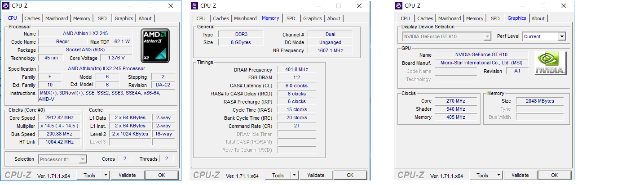
Task: Click Tools button in Memory window
Action: point(278,175)
